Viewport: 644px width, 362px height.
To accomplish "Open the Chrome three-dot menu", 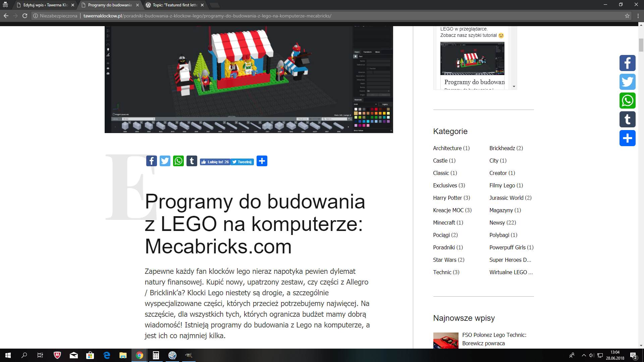I will (x=638, y=16).
